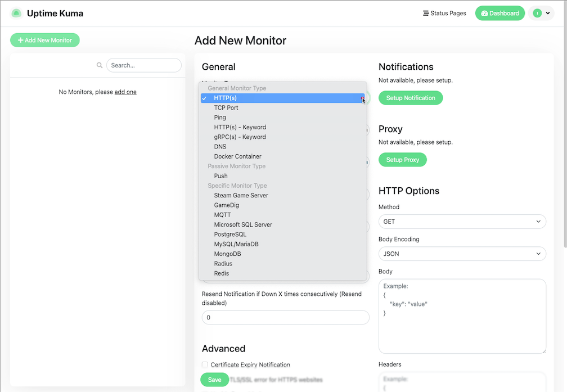Click into the Body textarea
The width and height of the screenshot is (567, 392).
(x=462, y=316)
